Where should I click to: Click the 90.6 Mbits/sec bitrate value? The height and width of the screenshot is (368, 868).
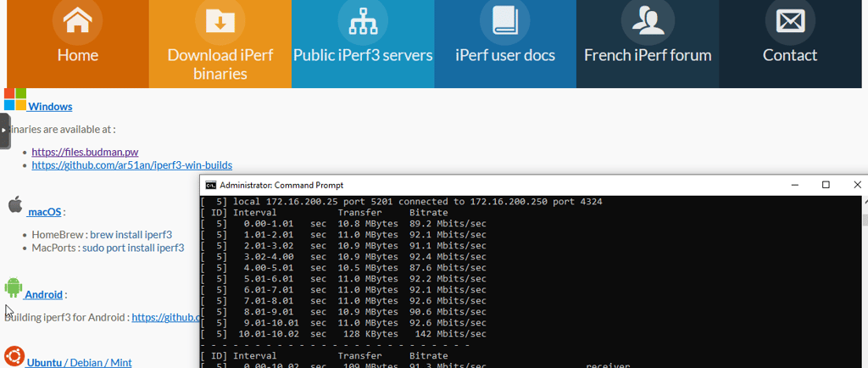(448, 312)
